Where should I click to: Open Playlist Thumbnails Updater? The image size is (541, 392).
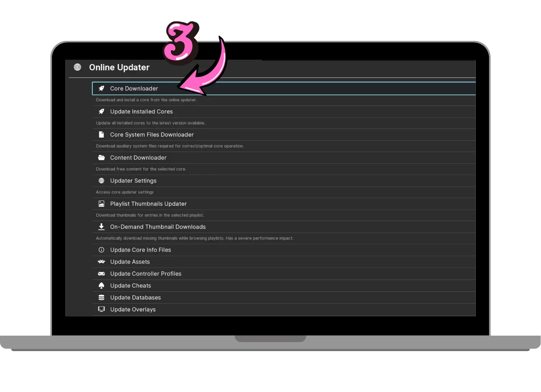[x=284, y=204]
